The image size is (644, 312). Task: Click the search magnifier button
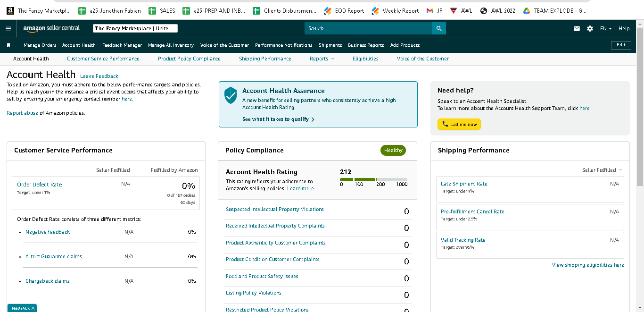click(x=439, y=28)
